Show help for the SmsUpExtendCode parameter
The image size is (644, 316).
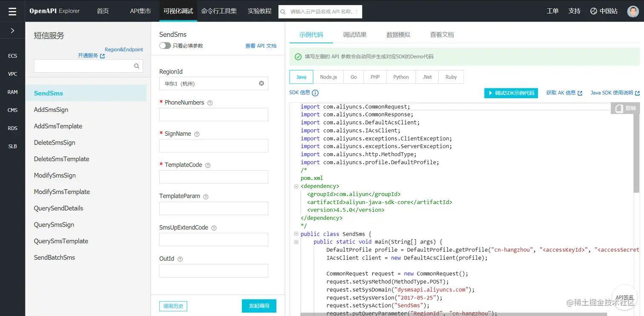click(x=214, y=228)
